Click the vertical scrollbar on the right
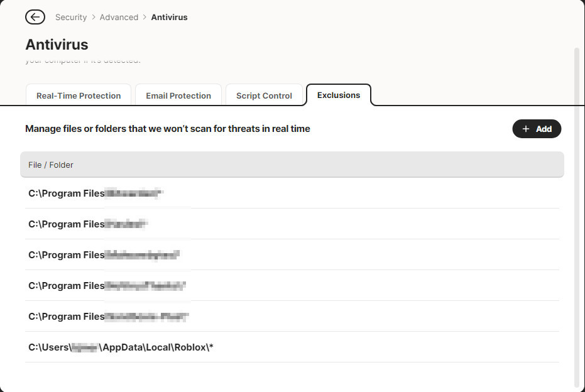The height and width of the screenshot is (392, 585). tap(577, 214)
